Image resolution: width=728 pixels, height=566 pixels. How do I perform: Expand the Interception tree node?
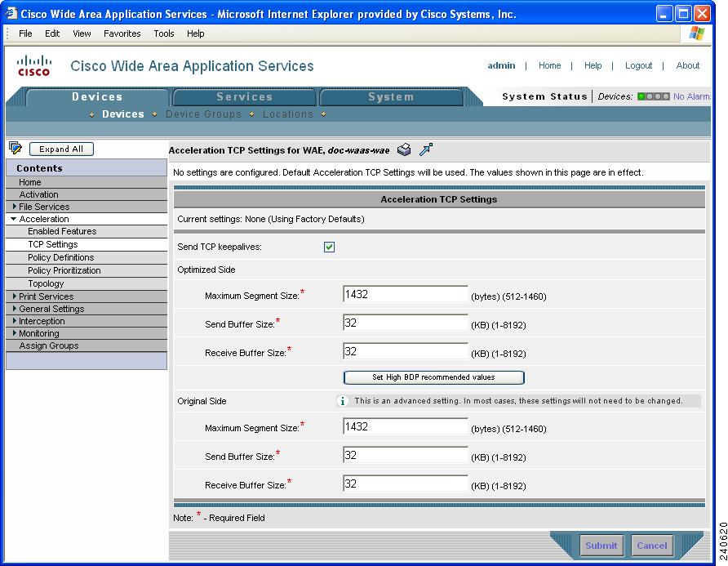point(15,321)
